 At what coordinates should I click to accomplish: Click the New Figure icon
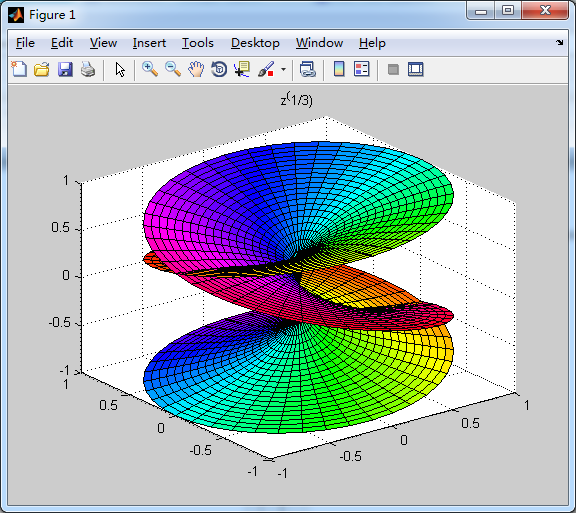click(x=19, y=69)
